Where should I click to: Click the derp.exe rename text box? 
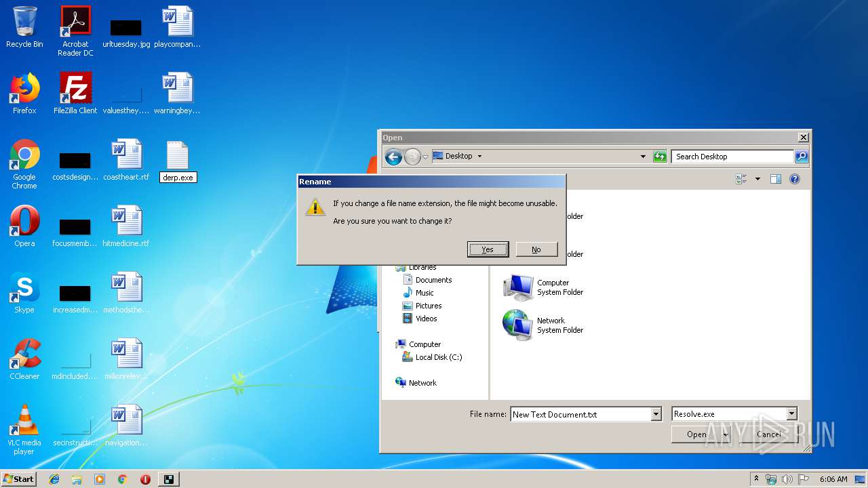click(x=178, y=178)
